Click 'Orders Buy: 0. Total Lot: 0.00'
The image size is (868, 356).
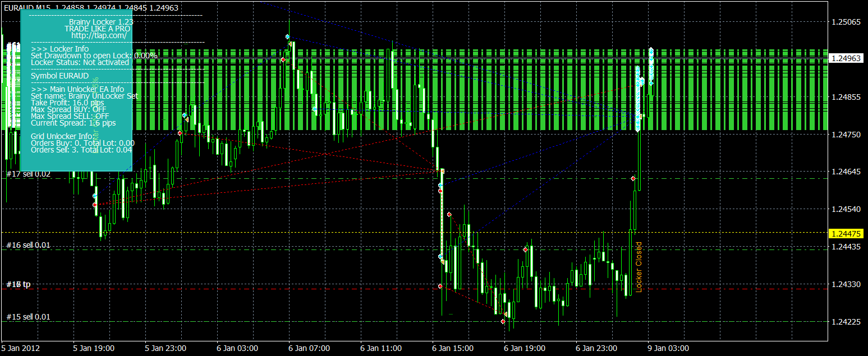[x=82, y=143]
